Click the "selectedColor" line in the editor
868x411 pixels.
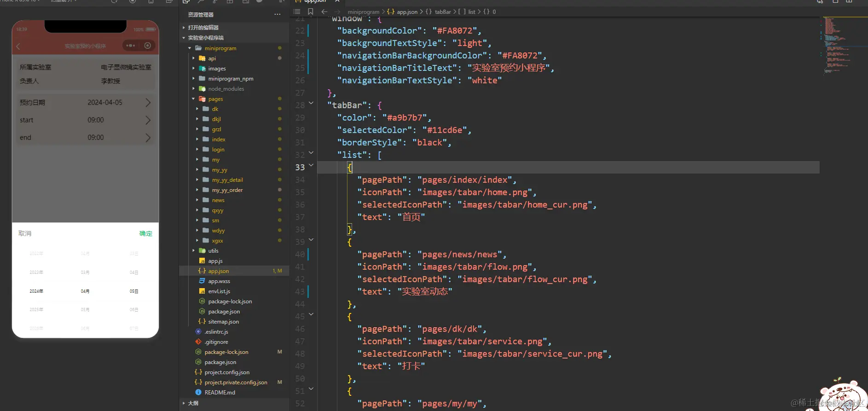[404, 130]
